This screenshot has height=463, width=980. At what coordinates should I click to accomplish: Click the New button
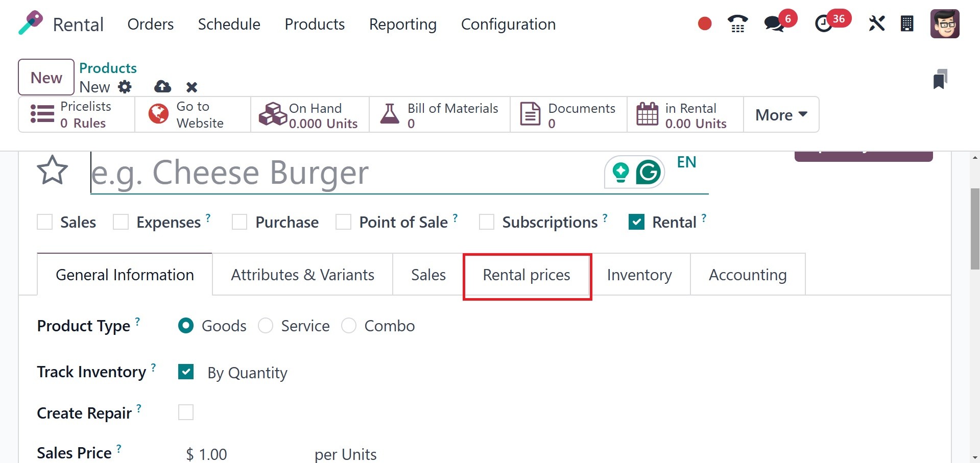pos(46,78)
